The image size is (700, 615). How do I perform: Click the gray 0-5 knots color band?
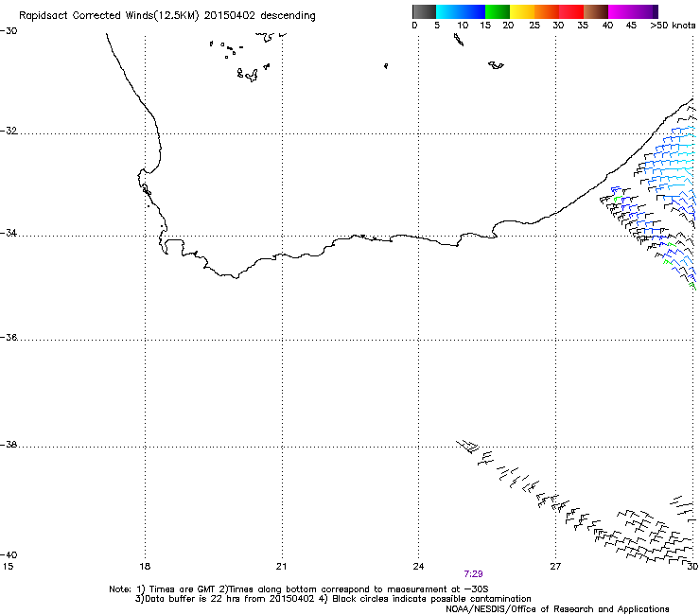pos(424,11)
